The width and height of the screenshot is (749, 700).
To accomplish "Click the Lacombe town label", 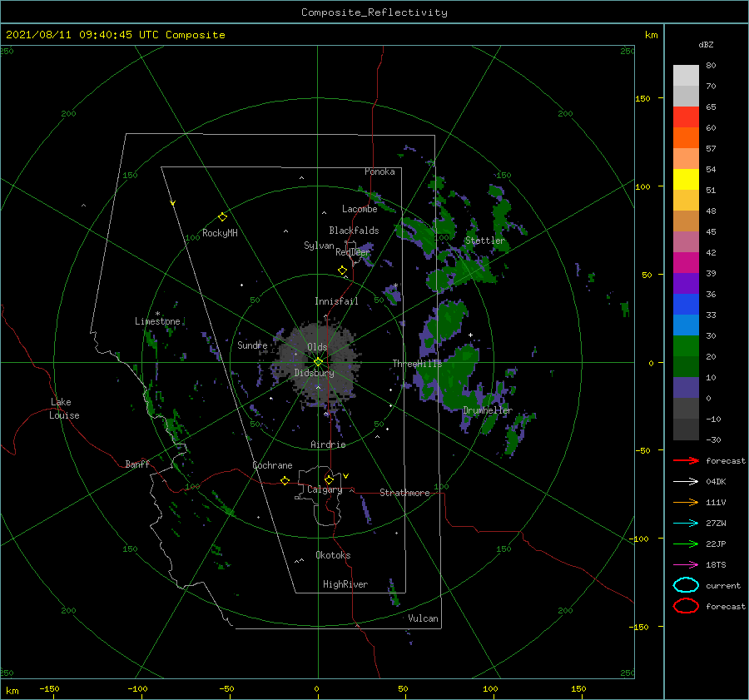I will point(360,209).
